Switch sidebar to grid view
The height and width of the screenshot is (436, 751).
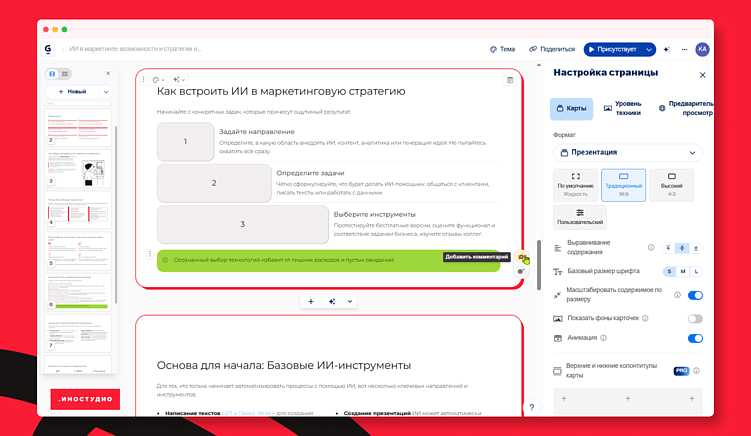point(65,74)
